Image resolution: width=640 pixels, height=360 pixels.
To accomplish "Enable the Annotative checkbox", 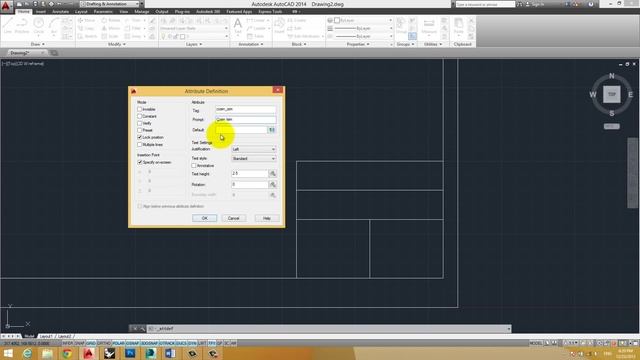I will coord(194,166).
